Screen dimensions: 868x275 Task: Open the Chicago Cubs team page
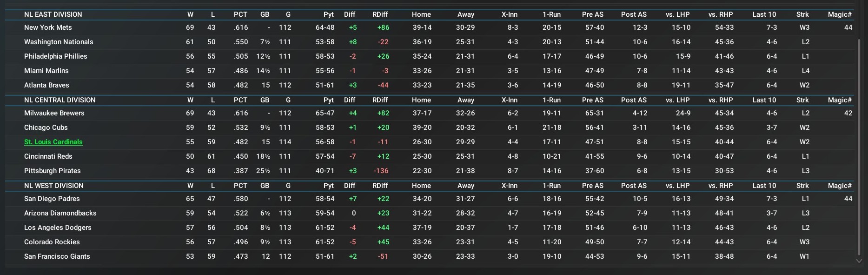(46, 127)
